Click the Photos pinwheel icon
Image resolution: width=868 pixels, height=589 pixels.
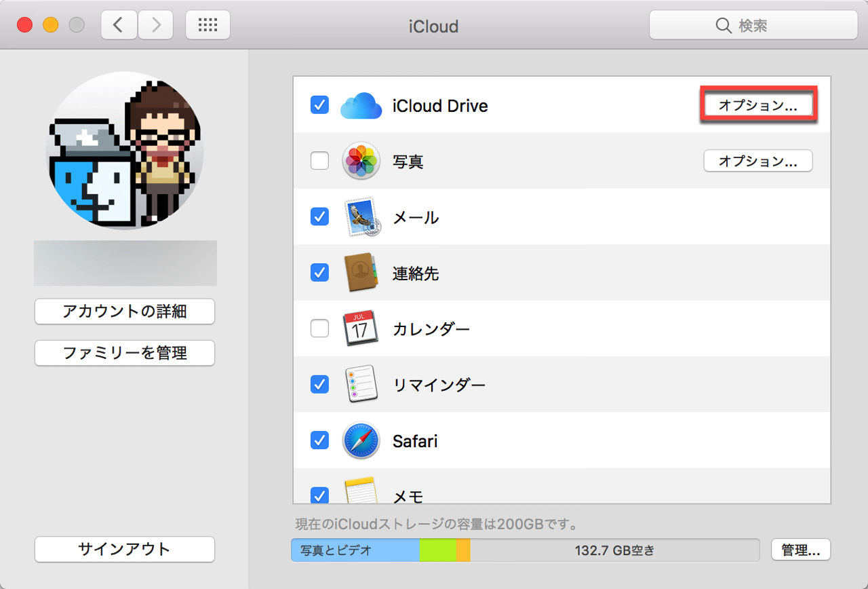(x=361, y=161)
